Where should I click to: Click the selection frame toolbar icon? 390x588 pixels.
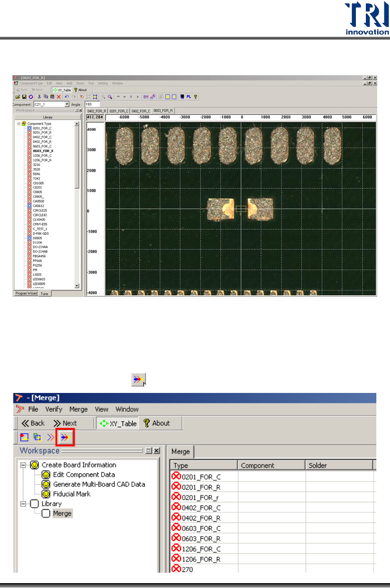pyautogui.click(x=95, y=97)
